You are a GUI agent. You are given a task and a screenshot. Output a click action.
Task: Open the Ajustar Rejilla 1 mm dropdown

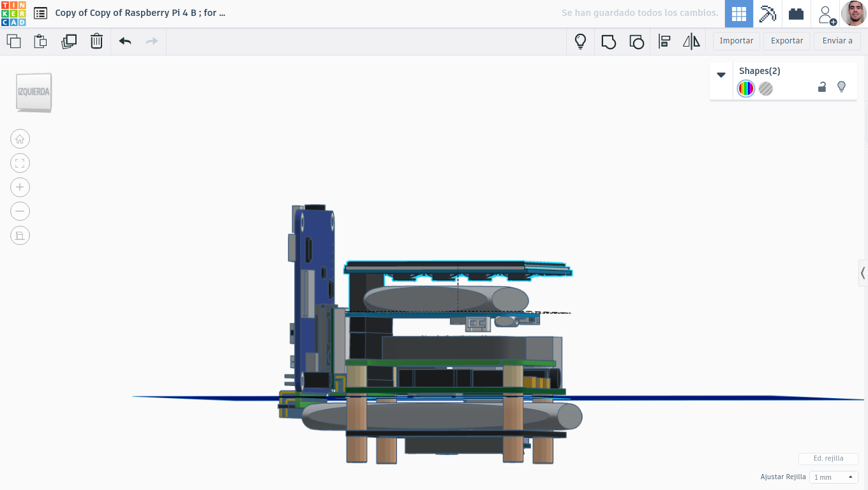click(x=833, y=477)
